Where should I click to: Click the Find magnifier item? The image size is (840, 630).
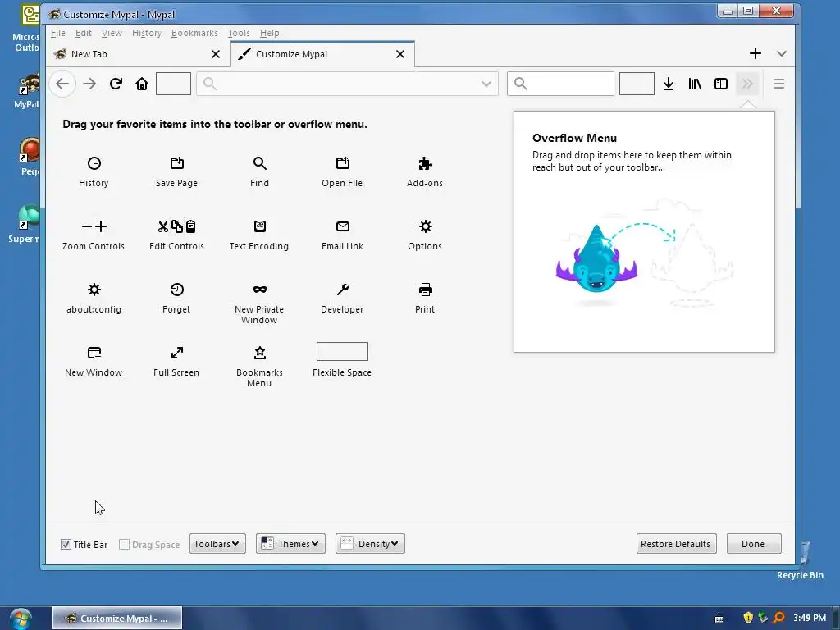(259, 171)
